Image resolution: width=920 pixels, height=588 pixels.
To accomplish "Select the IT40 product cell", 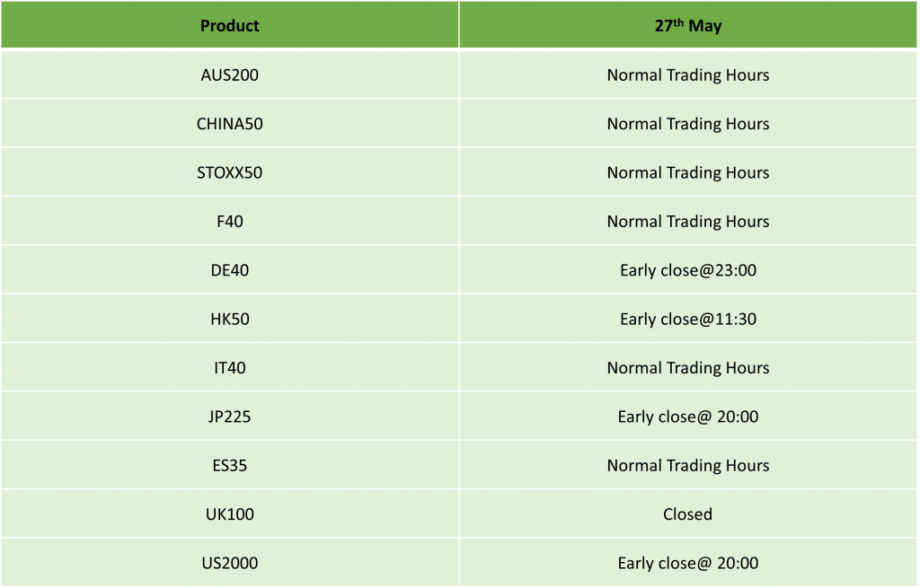I will click(x=229, y=367).
